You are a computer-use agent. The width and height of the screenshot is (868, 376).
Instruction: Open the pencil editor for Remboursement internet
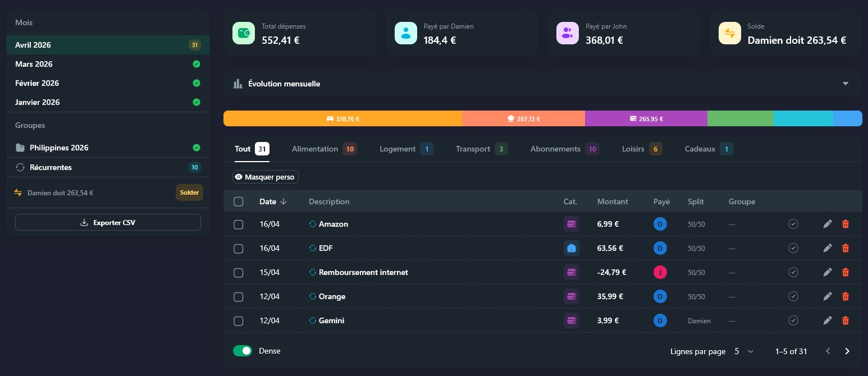click(827, 272)
